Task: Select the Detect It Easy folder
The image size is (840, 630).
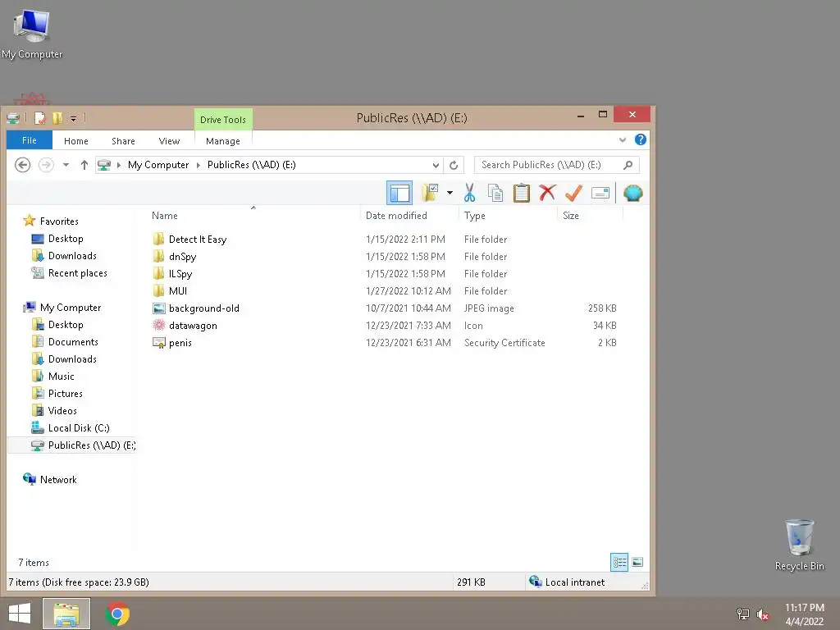Action: [x=198, y=240]
